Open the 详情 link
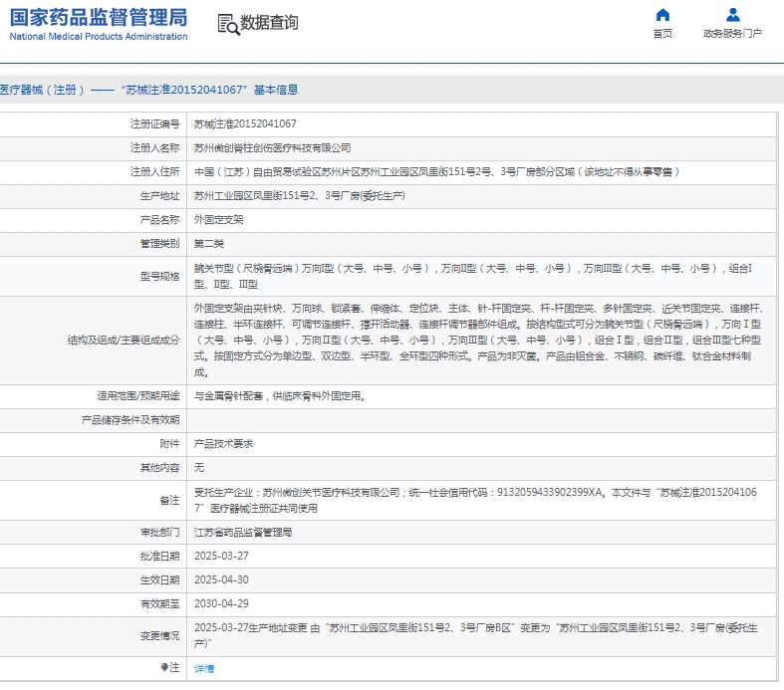The width and height of the screenshot is (784, 690). coord(204,668)
